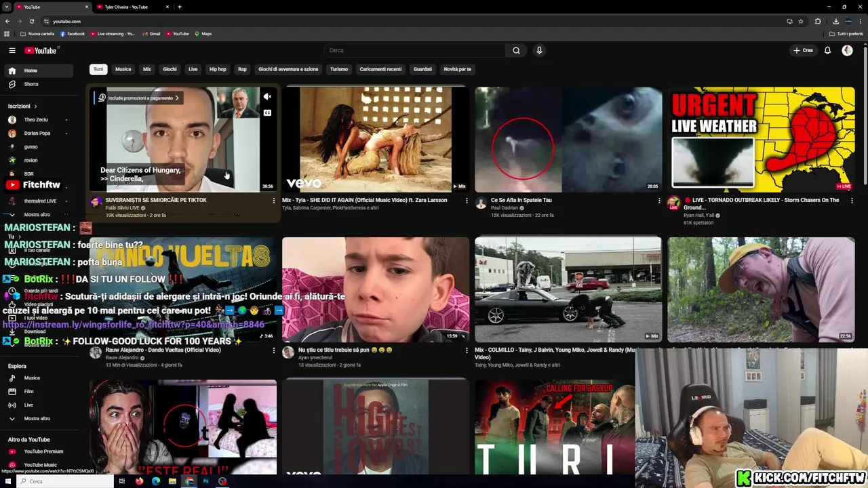Unmute the previewing Suveraniștii video
Screen dimensions: 868x488
(x=267, y=97)
